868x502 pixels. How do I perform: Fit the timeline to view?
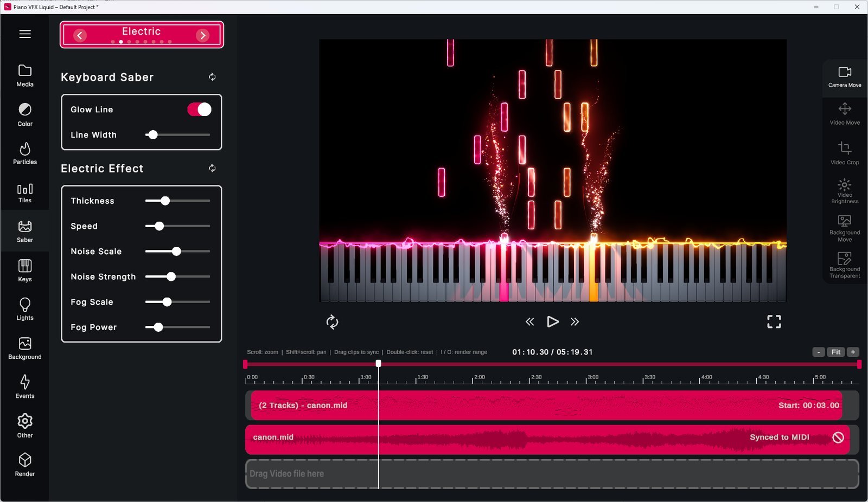pyautogui.click(x=836, y=352)
